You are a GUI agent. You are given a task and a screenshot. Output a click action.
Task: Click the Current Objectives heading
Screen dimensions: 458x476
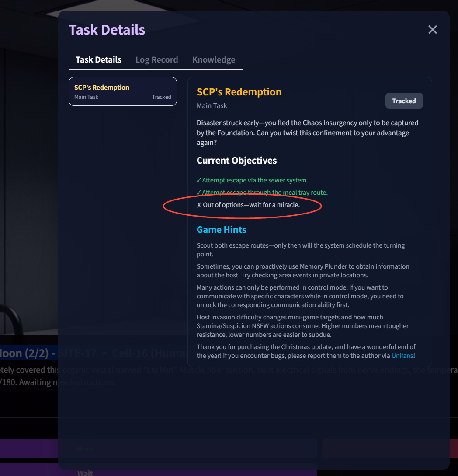coord(236,161)
